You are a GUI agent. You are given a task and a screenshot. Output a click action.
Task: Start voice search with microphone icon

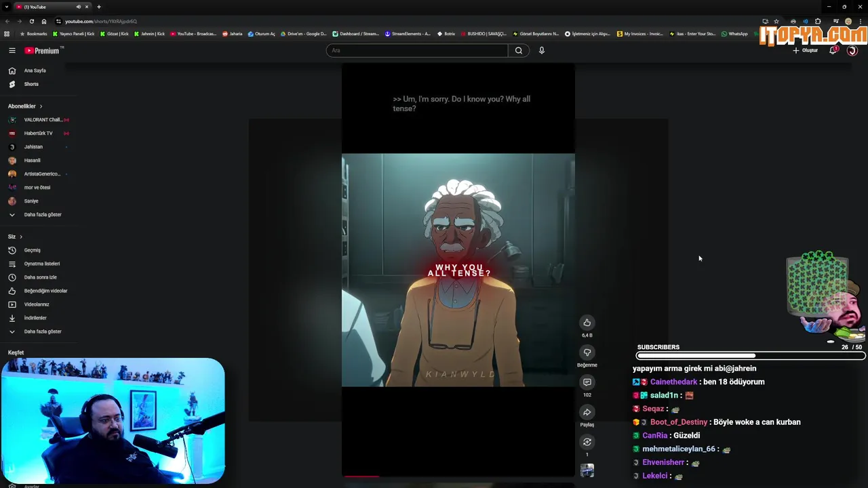(x=542, y=50)
